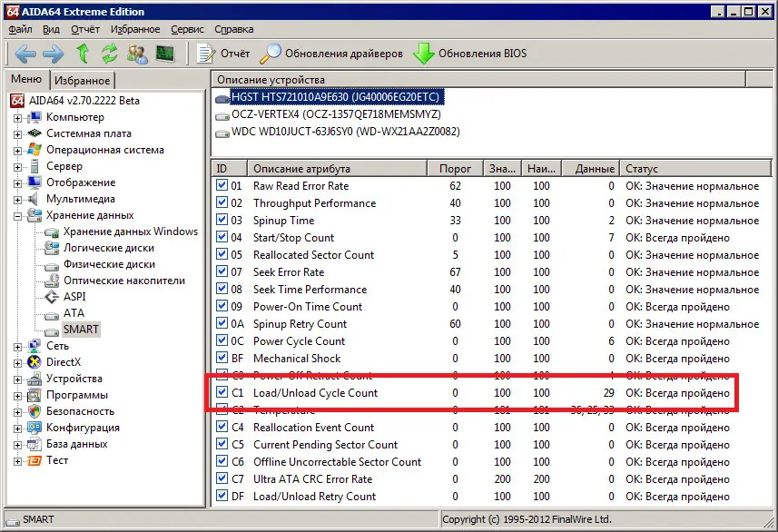Click the green Up arrow toolbar icon
Viewport: 778px width, 532px height.
tap(83, 53)
